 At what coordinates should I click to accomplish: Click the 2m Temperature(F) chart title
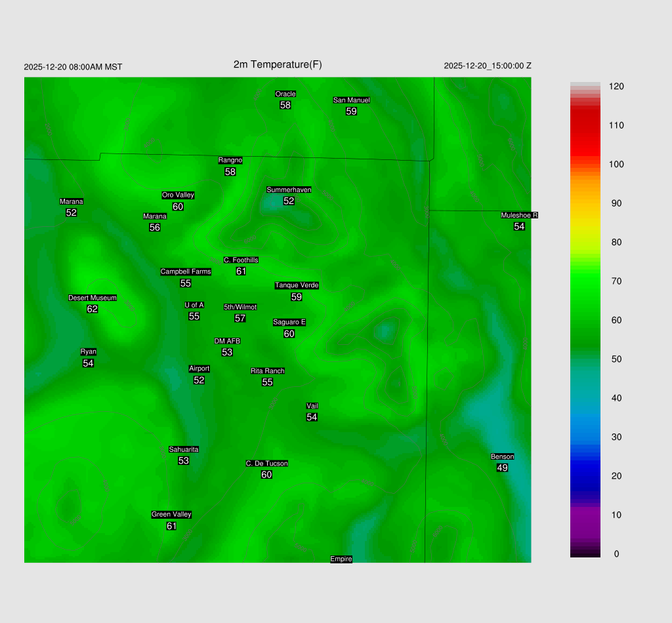coord(278,64)
